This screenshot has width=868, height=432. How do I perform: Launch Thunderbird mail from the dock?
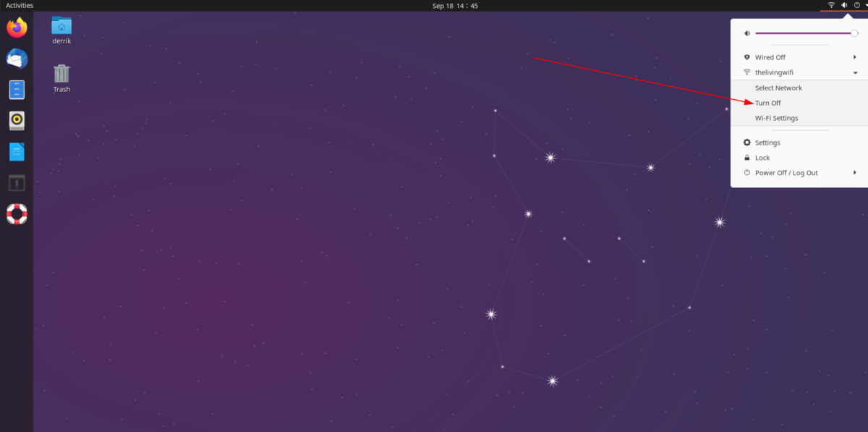click(x=16, y=59)
